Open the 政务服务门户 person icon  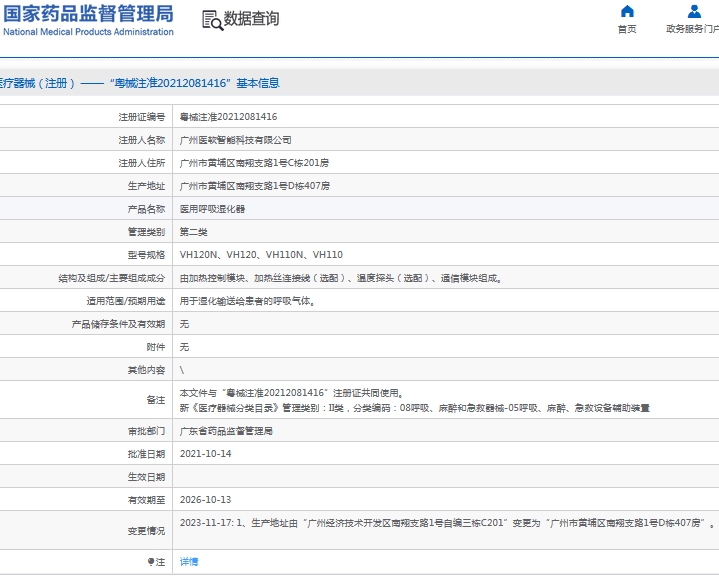pos(694,11)
